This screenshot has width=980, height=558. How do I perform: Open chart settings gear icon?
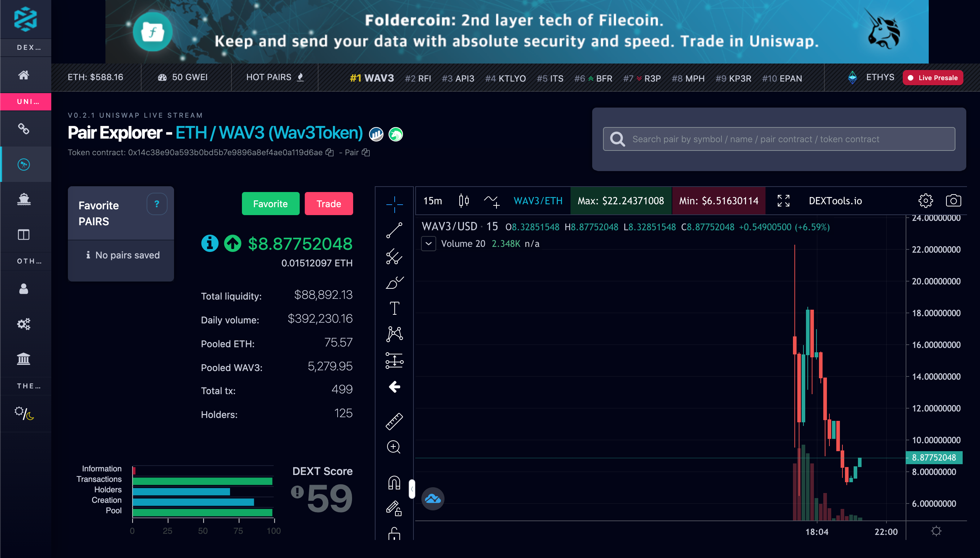925,200
